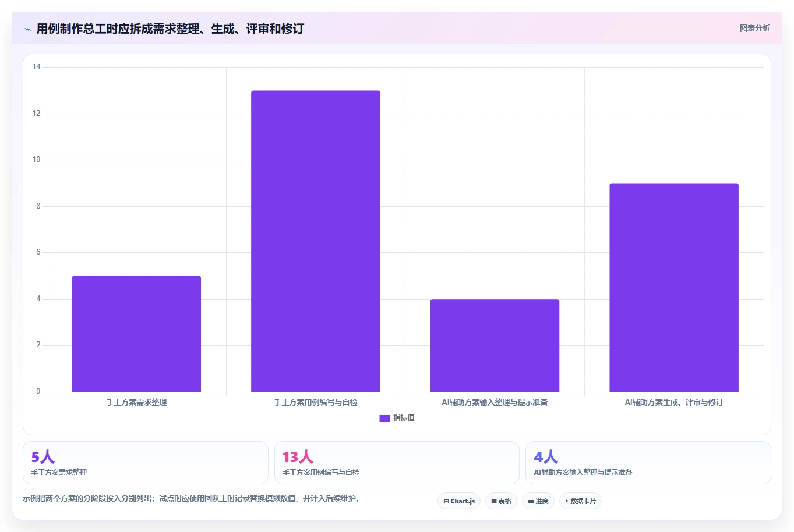The image size is (794, 532).
Task: Select the AI辅助方案生成、评审与修订 bar
Action: 674,287
